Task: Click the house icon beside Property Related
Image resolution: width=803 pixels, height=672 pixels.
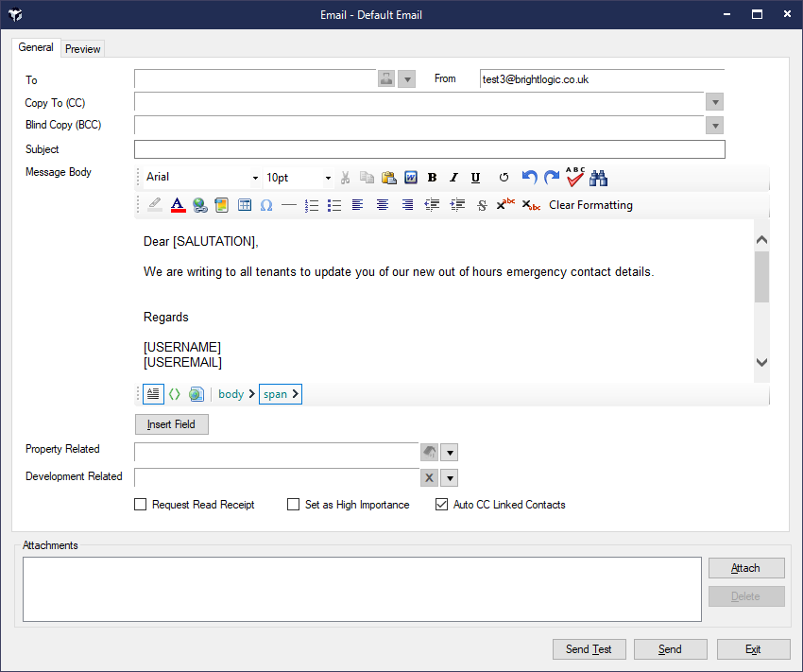Action: (x=429, y=453)
